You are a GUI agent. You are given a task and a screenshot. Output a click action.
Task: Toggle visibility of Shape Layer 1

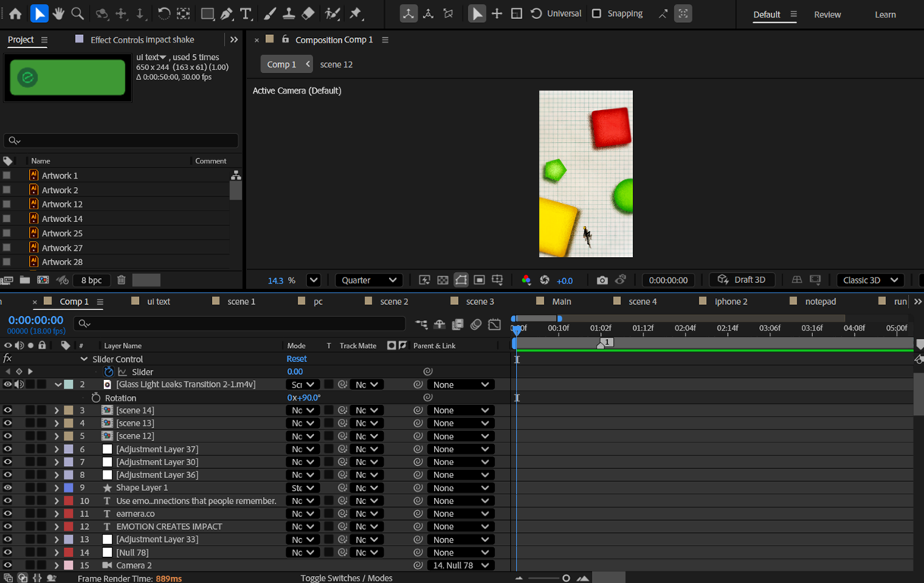pyautogui.click(x=8, y=488)
